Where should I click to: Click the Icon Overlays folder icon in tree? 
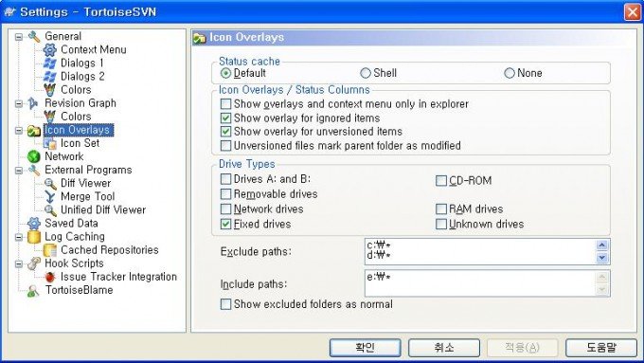pyautogui.click(x=34, y=130)
